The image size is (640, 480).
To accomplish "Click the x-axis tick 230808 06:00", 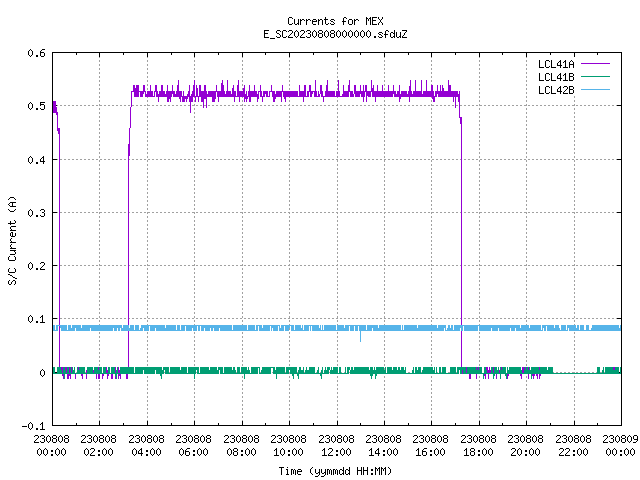I will [x=193, y=446].
